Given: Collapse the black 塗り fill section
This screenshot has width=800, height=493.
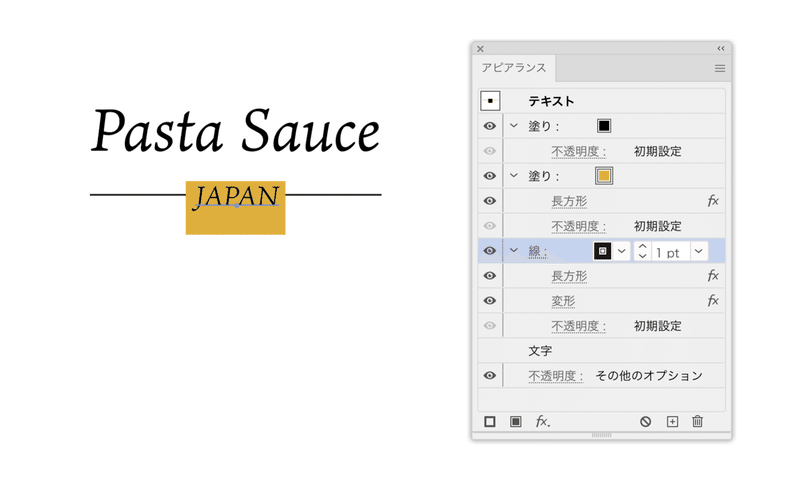Looking at the screenshot, I should (x=514, y=126).
